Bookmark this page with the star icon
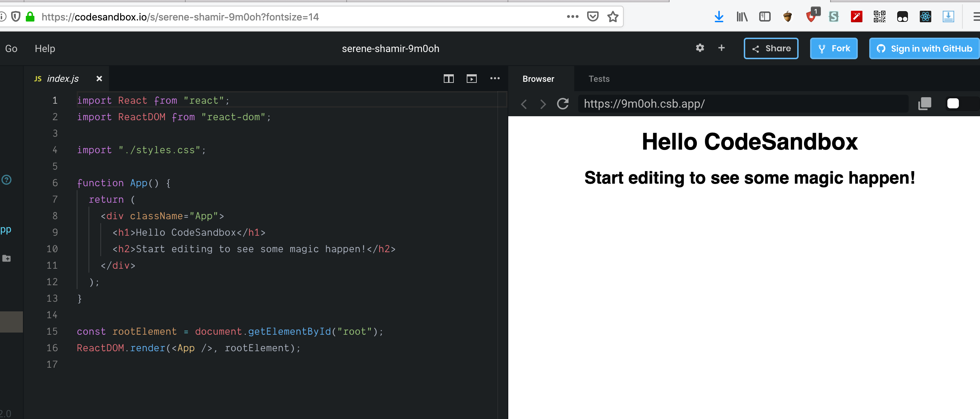Screen dimensions: 980x419 [613, 17]
